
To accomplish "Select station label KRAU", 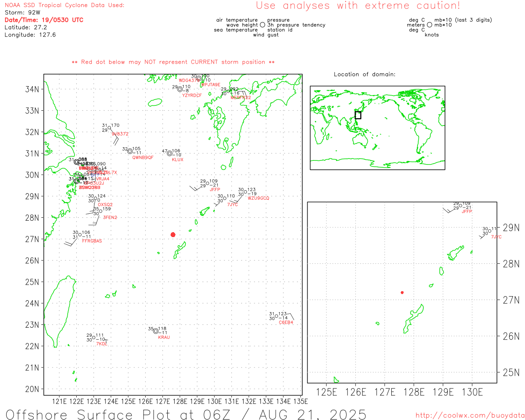I will pos(164,337).
